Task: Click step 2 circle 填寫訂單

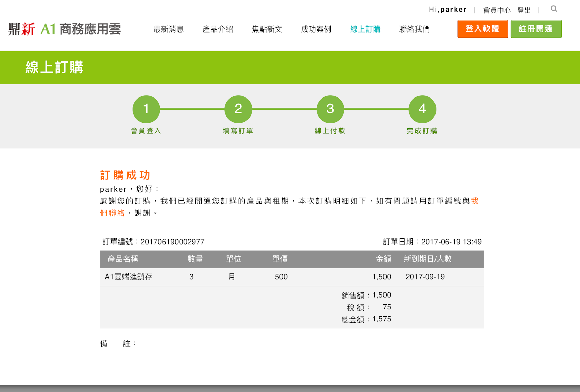Action: [x=238, y=109]
